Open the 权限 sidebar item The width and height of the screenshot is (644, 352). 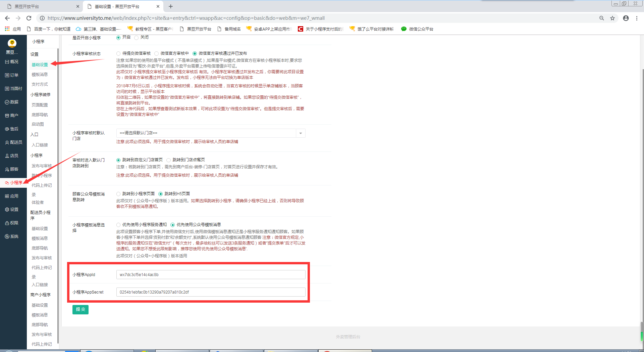pyautogui.click(x=12, y=223)
